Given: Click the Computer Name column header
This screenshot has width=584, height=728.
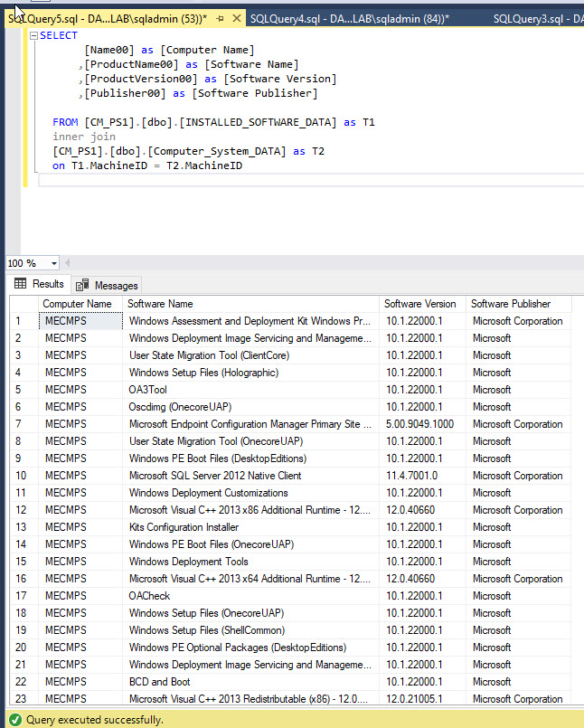Looking at the screenshot, I should coord(78,304).
